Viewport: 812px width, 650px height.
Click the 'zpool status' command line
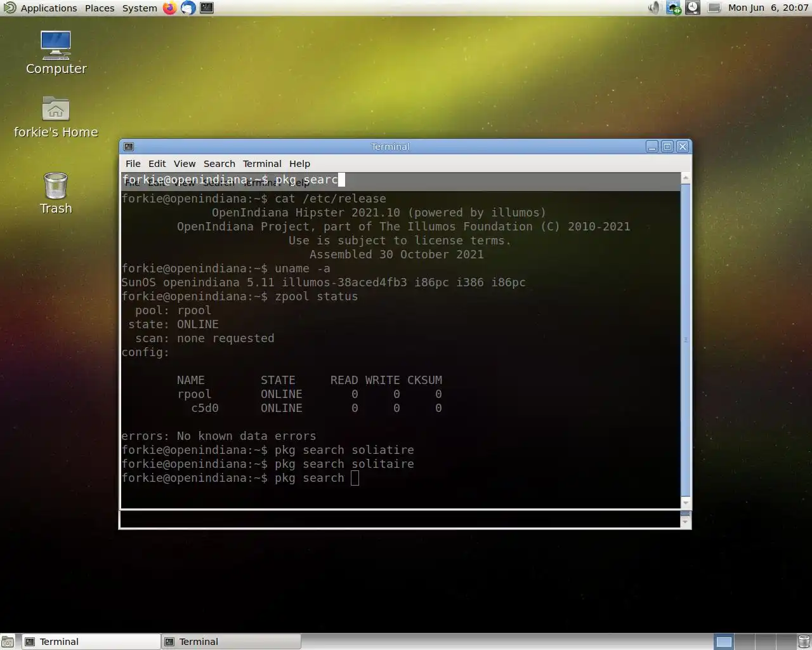pos(240,296)
